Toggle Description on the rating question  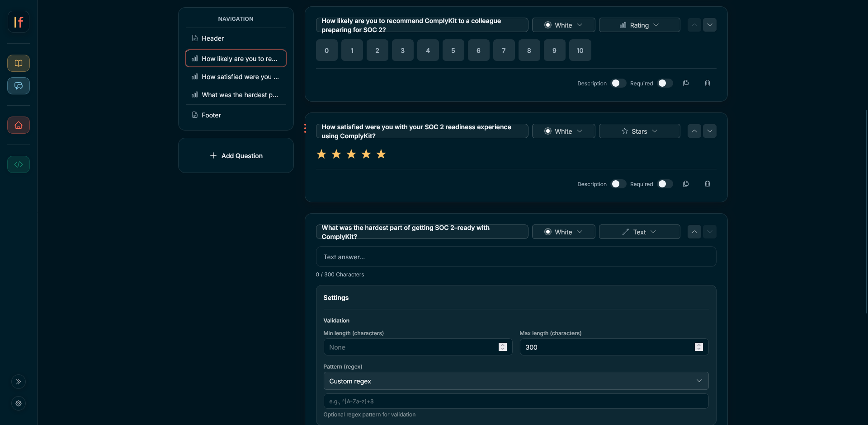(x=618, y=83)
